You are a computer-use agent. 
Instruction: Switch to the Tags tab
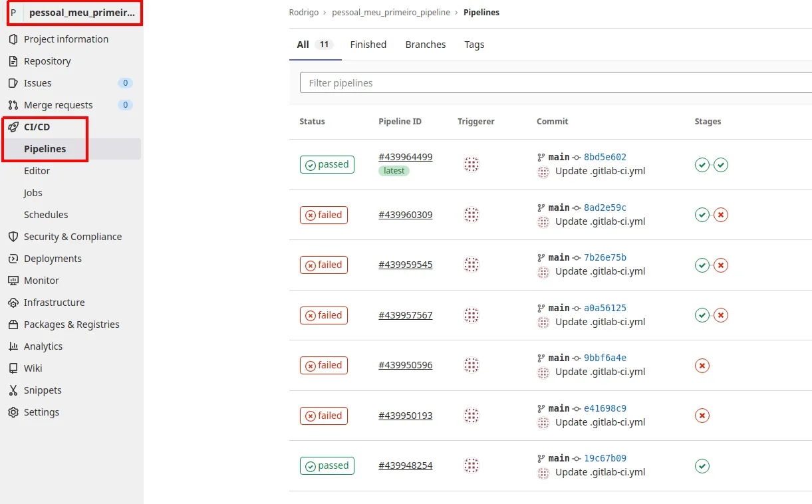click(474, 45)
